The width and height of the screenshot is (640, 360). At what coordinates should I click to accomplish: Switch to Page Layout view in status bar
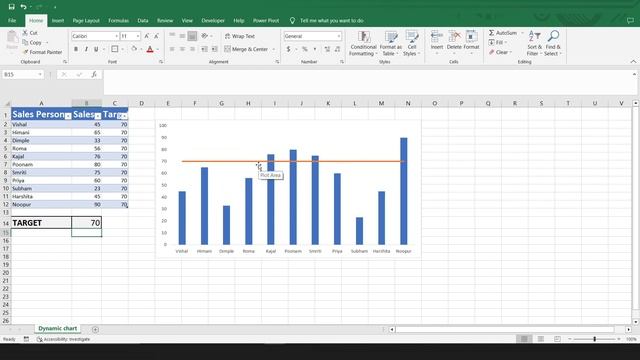click(541, 339)
